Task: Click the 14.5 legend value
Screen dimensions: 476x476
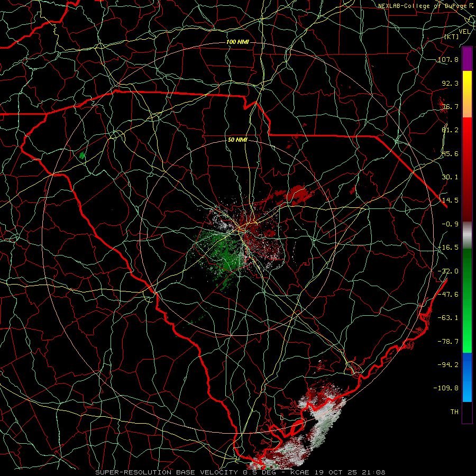Action: (450, 200)
